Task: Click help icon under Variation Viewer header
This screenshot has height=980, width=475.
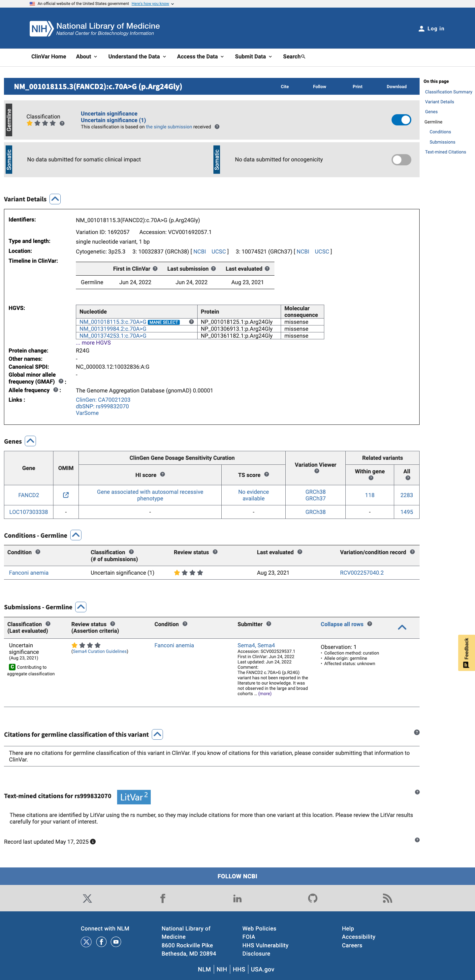Action: [x=317, y=471]
